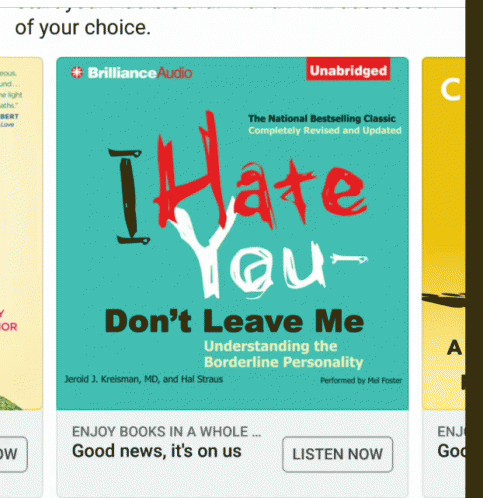Click The National Bestselling Classic tagline
The width and height of the screenshot is (483, 498).
[x=322, y=118]
